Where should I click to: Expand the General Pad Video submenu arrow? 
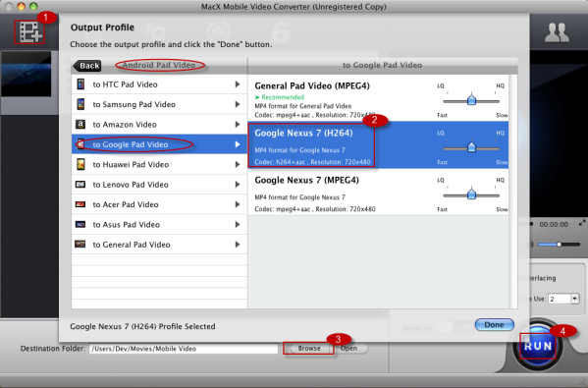[238, 245]
